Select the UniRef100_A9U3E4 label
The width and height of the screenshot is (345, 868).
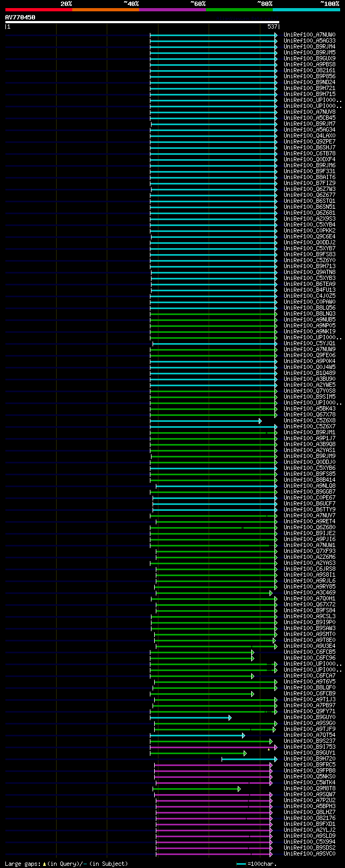[309, 646]
